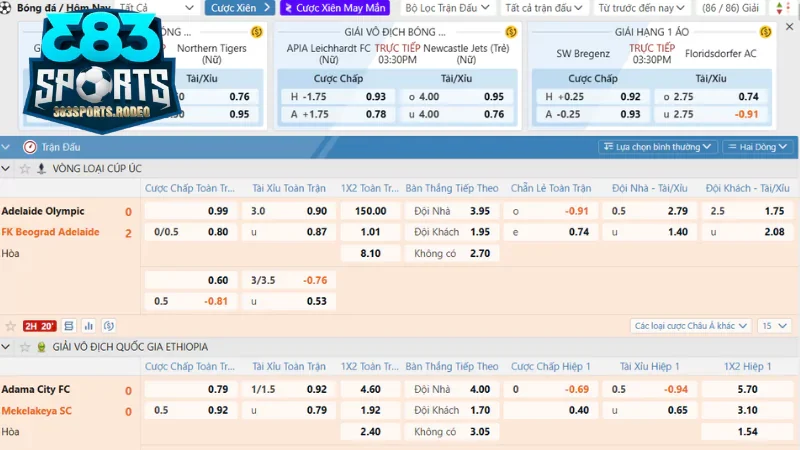The width and height of the screenshot is (800, 450).
Task: Open the Cược Xiên May Mắn tab
Action: [x=335, y=8]
